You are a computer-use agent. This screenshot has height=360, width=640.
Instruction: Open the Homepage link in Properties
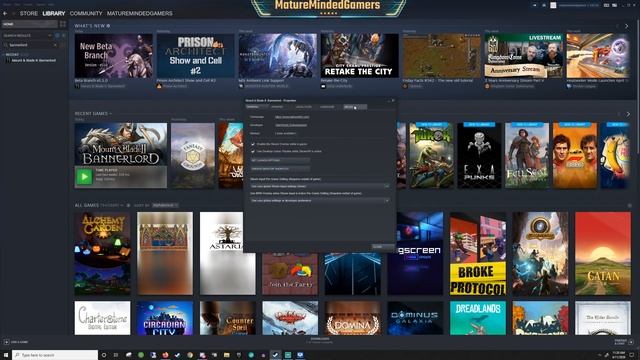(292, 117)
